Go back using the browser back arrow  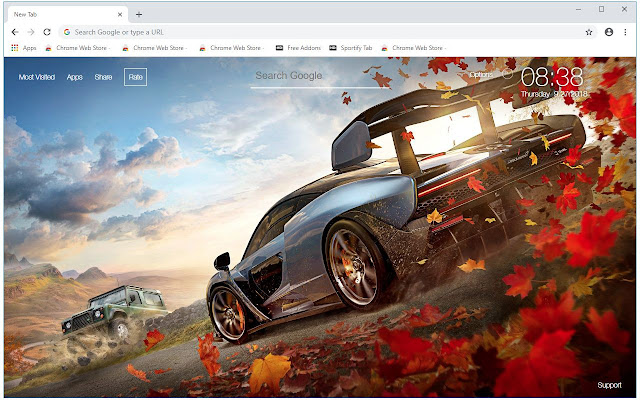pyautogui.click(x=15, y=32)
